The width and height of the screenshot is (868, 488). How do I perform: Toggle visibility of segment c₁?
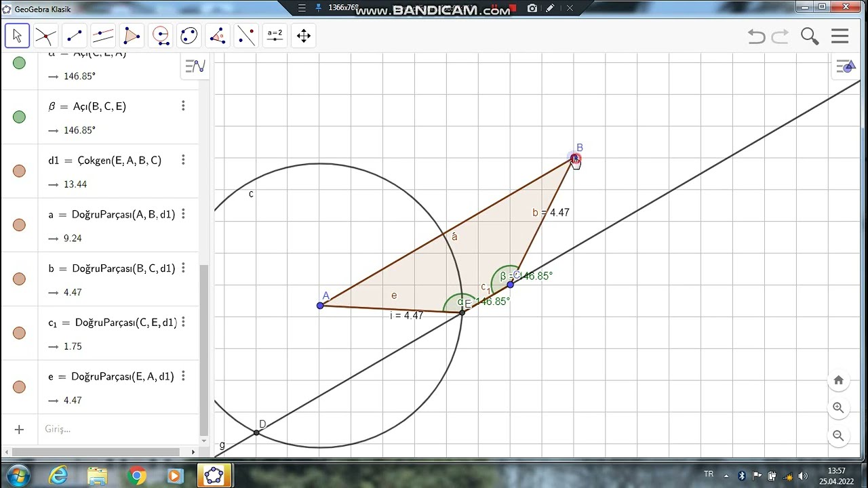tap(19, 333)
